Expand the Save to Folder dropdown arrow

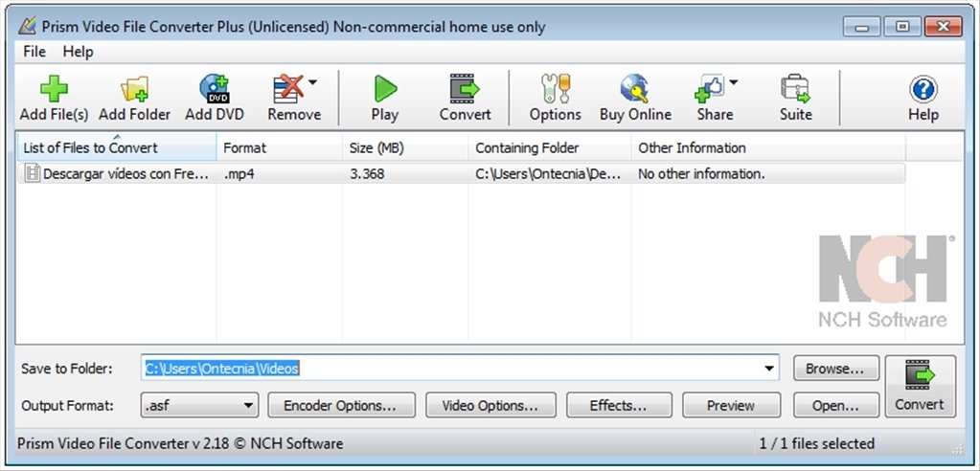(x=769, y=369)
